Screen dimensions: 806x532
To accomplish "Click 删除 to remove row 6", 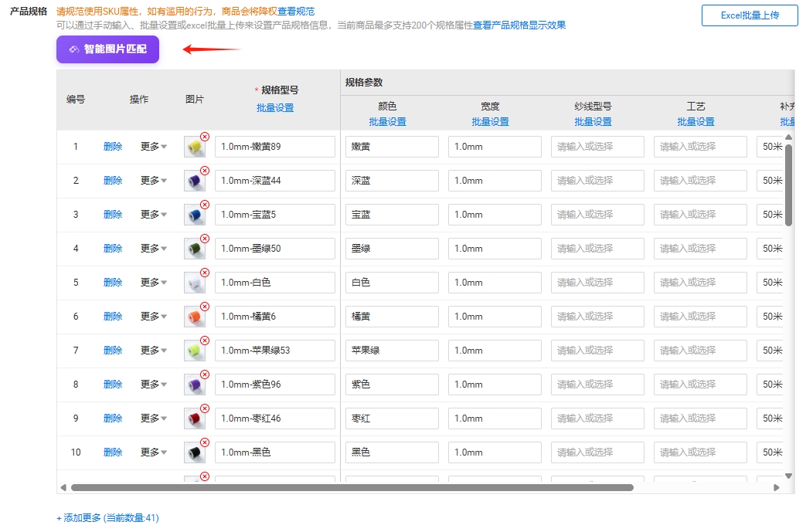I will point(113,316).
